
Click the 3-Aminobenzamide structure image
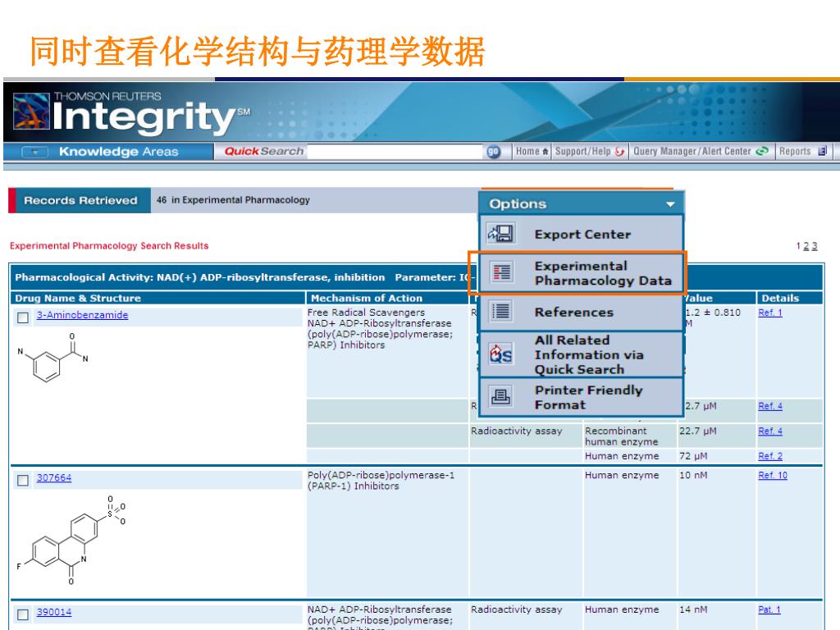coord(53,358)
